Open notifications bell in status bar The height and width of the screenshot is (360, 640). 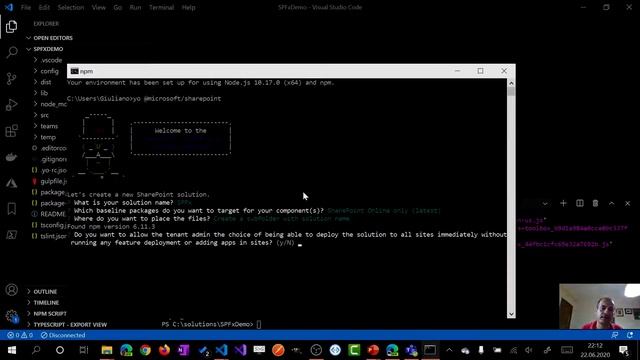point(630,335)
